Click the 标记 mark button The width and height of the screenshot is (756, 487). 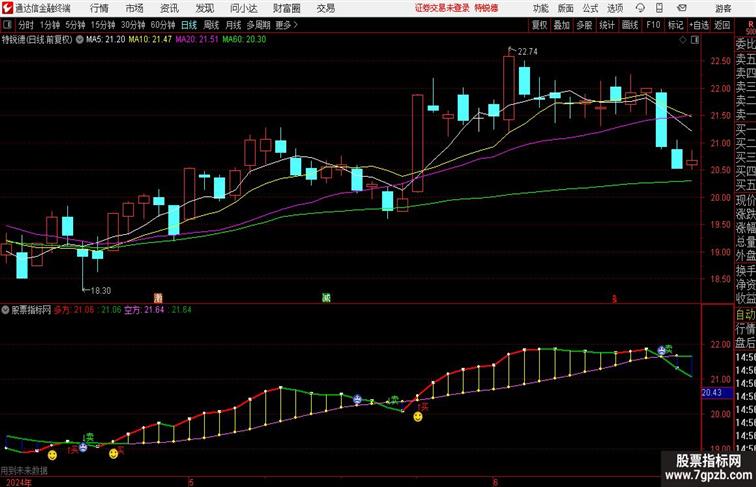point(675,25)
